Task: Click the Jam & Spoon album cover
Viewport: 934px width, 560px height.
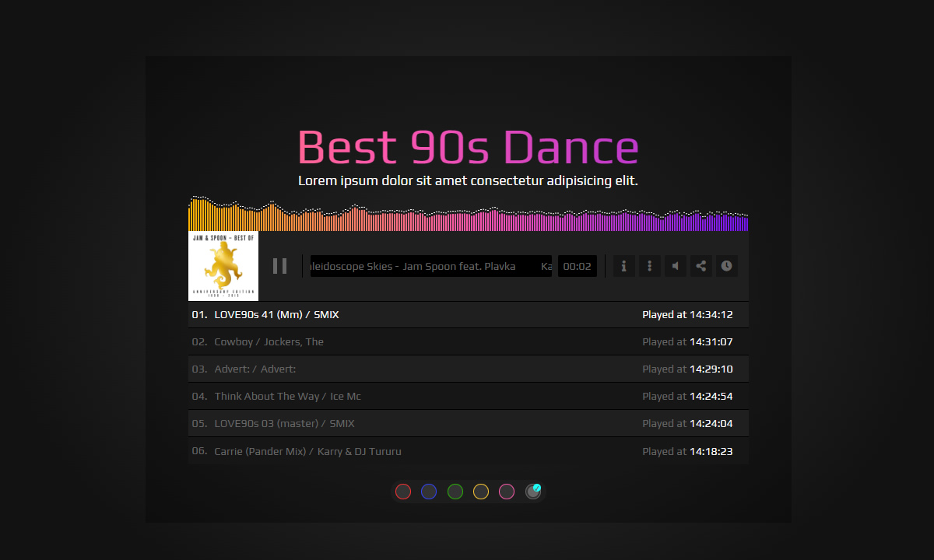Action: coord(223,266)
